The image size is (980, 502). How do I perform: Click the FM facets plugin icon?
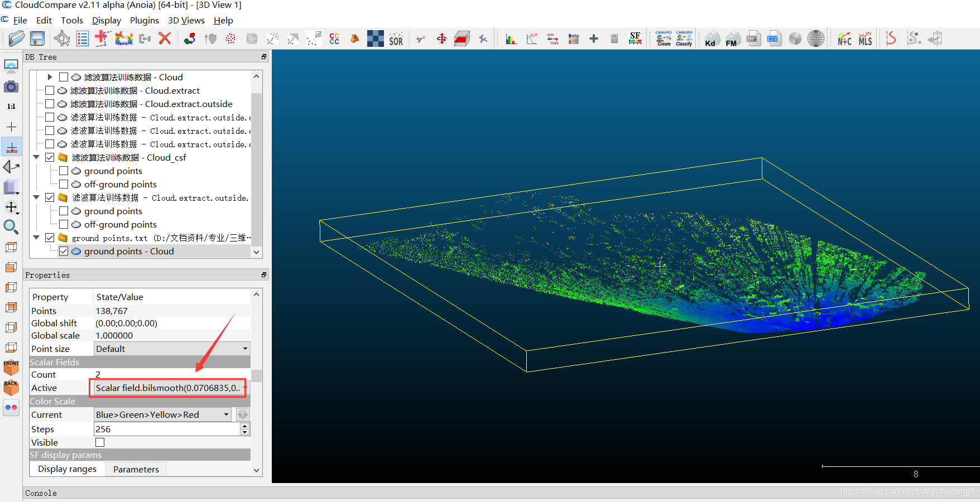coord(732,38)
